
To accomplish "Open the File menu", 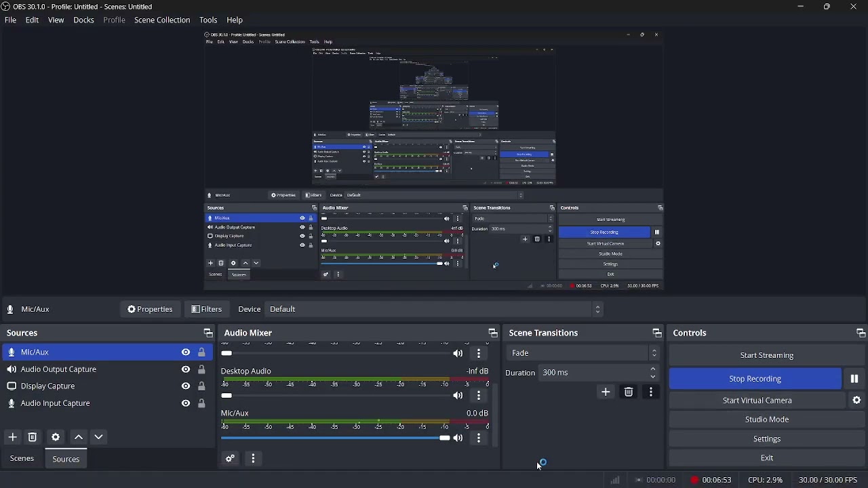I will [x=10, y=20].
